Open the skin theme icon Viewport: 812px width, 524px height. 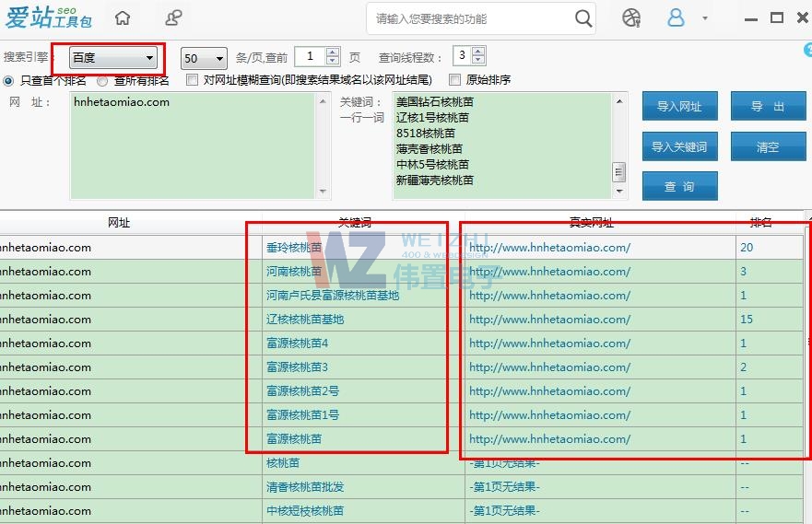630,18
